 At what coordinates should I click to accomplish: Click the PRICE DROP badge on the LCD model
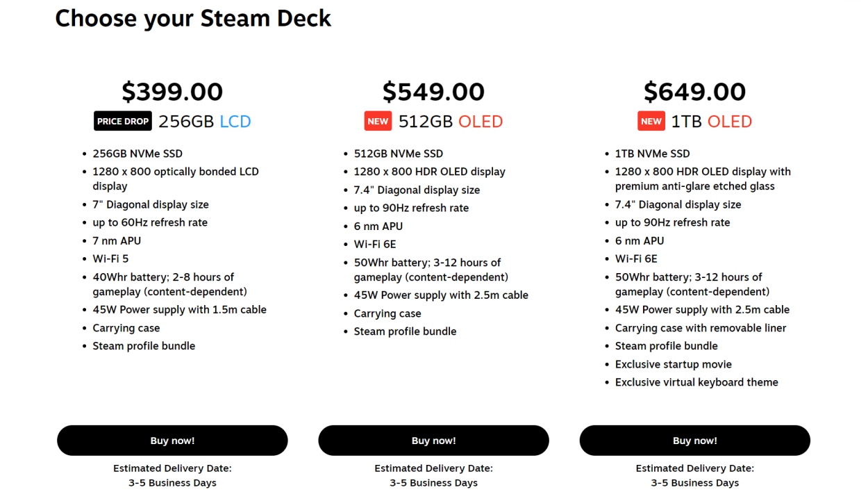pos(122,121)
